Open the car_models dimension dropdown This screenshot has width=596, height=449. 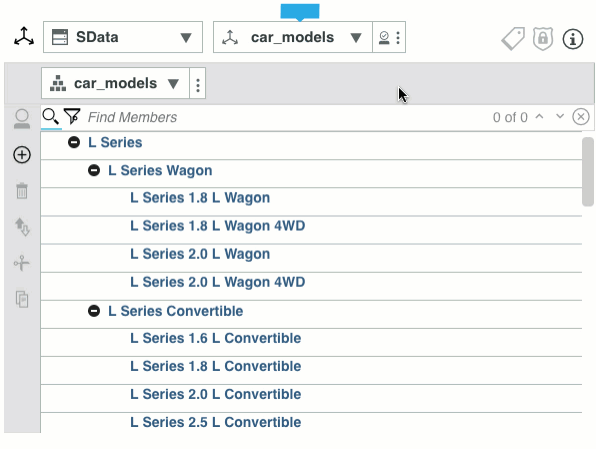(293, 37)
